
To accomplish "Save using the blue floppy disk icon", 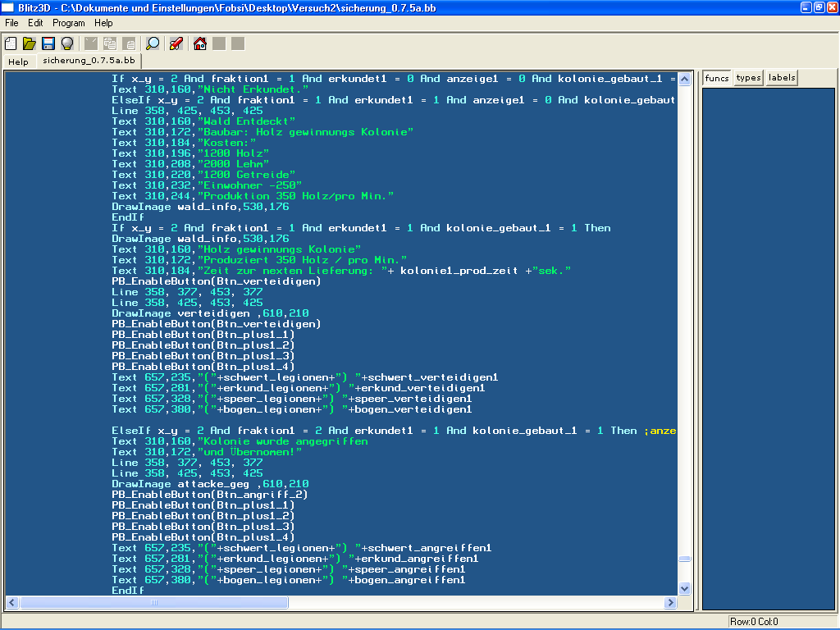I will 48,43.
